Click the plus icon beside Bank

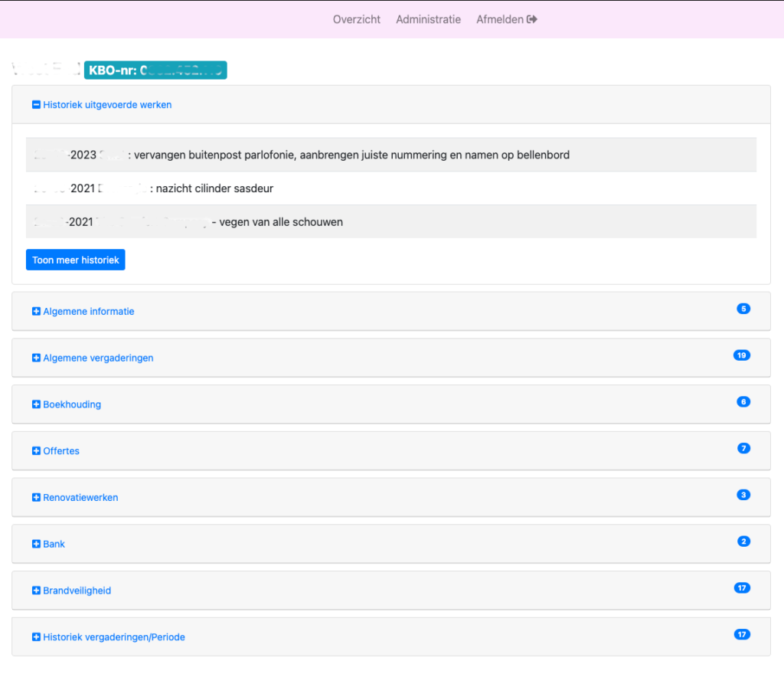click(36, 545)
